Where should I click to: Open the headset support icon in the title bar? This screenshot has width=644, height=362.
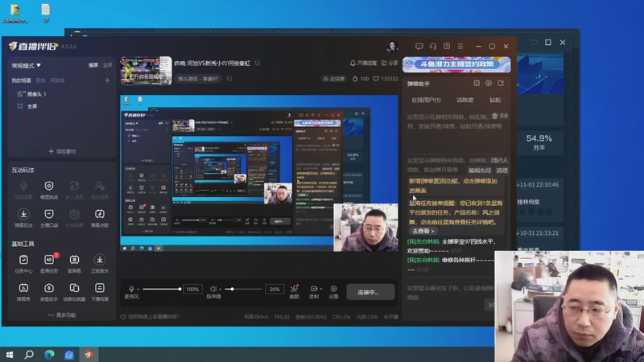(433, 47)
